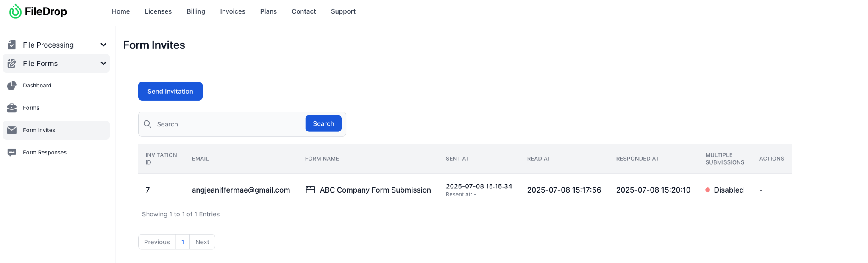Image resolution: width=868 pixels, height=263 pixels.
Task: Open the Invoices nav link
Action: click(x=232, y=11)
